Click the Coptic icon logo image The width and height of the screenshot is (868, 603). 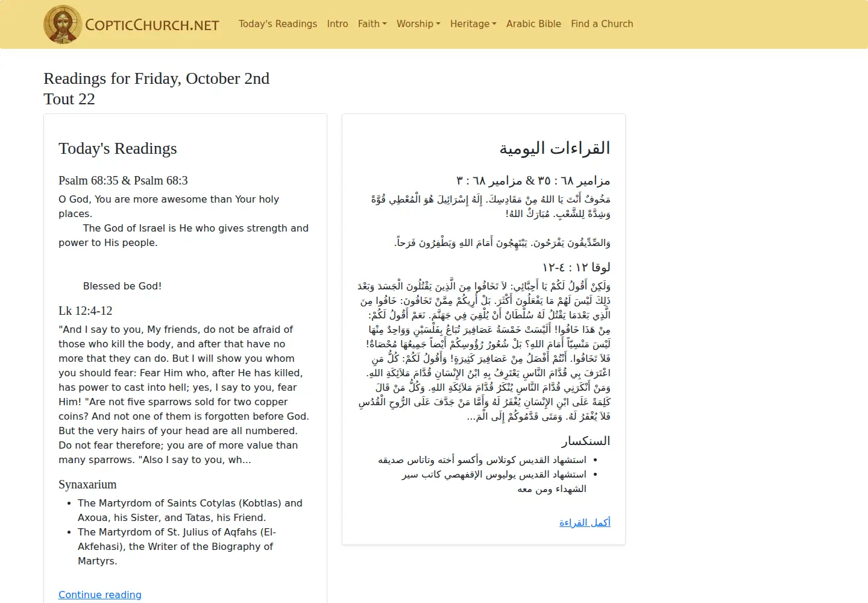click(x=63, y=24)
